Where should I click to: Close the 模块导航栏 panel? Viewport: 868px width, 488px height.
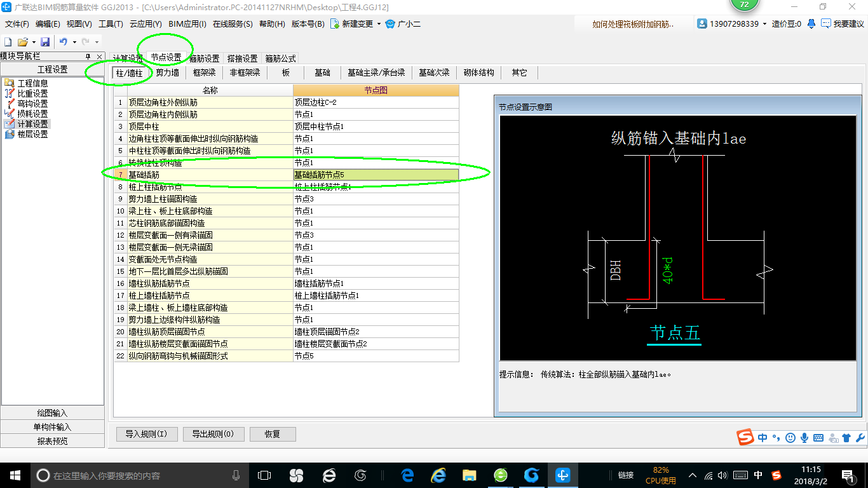click(99, 57)
